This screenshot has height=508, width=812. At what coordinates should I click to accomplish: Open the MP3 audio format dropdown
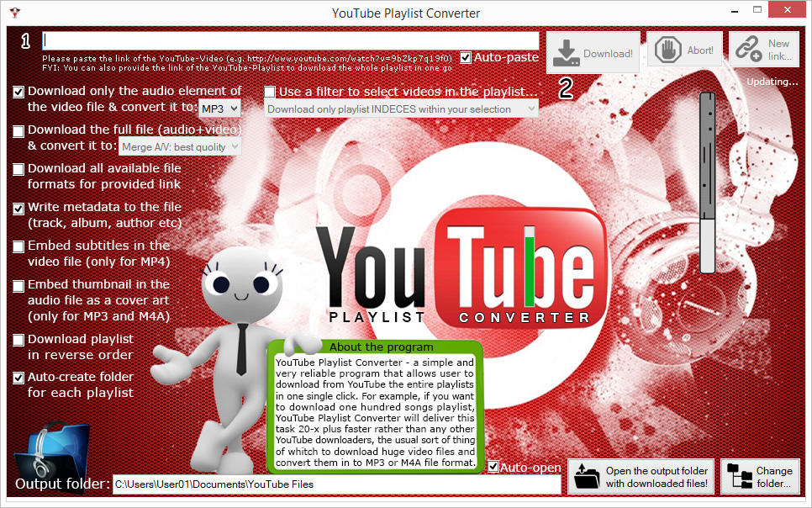(219, 108)
